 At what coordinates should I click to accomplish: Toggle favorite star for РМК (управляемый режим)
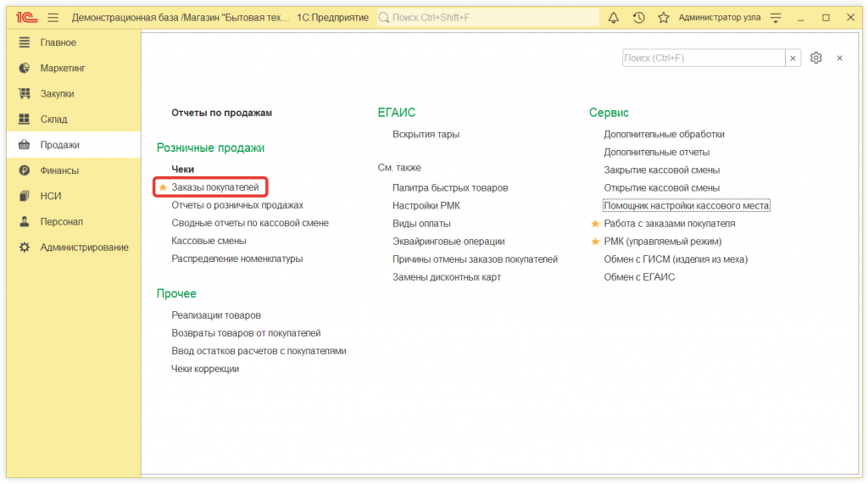[595, 242]
